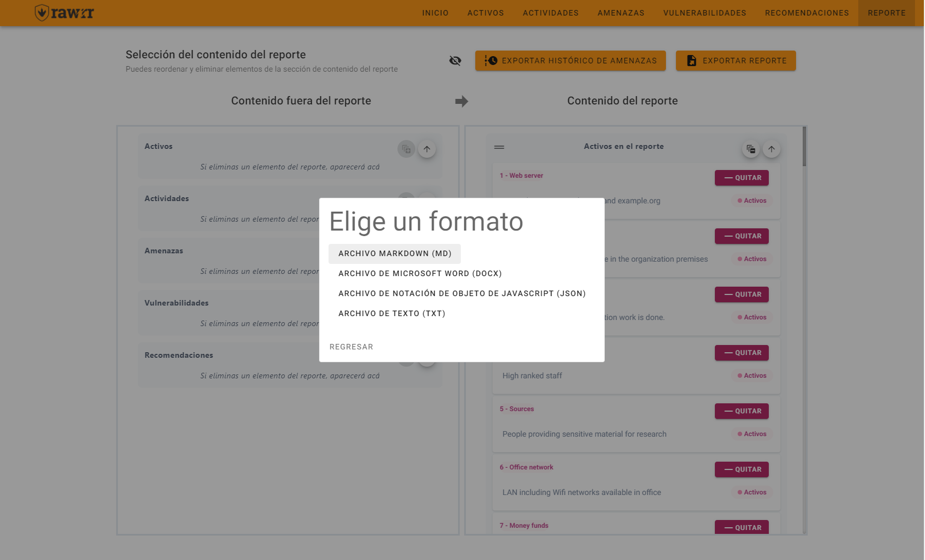
Task: Go to the Actividades tab
Action: (551, 13)
